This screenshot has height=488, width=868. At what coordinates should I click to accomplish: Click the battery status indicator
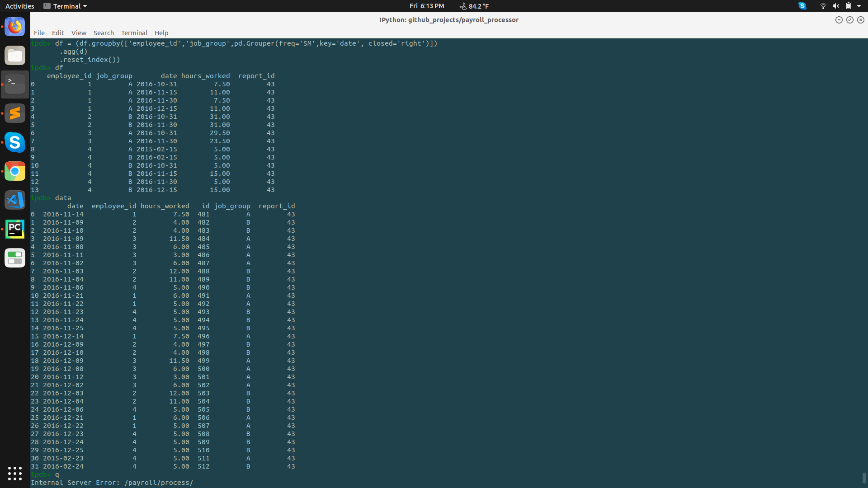click(849, 6)
